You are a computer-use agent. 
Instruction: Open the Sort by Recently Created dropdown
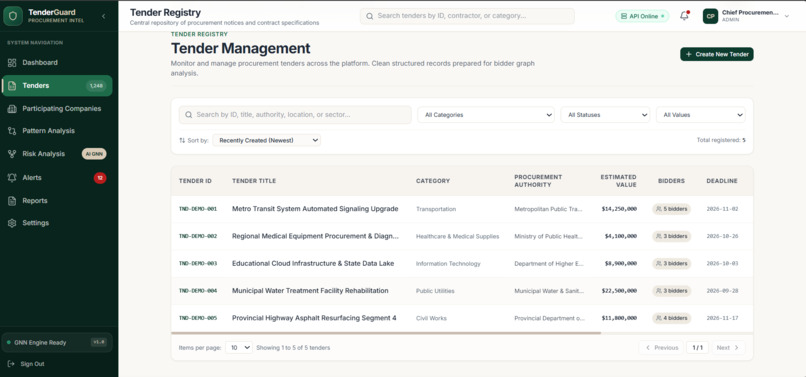(x=267, y=140)
